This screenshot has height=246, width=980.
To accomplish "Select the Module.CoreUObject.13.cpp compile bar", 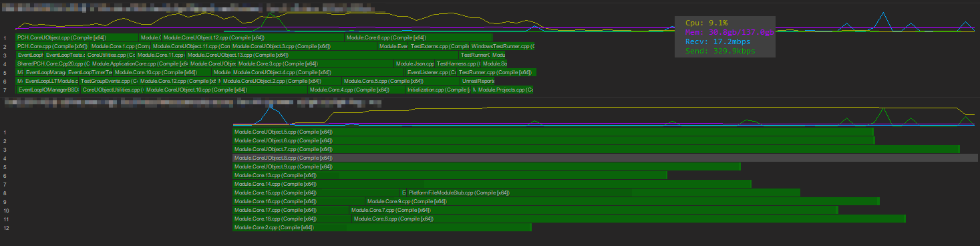I will (322, 55).
